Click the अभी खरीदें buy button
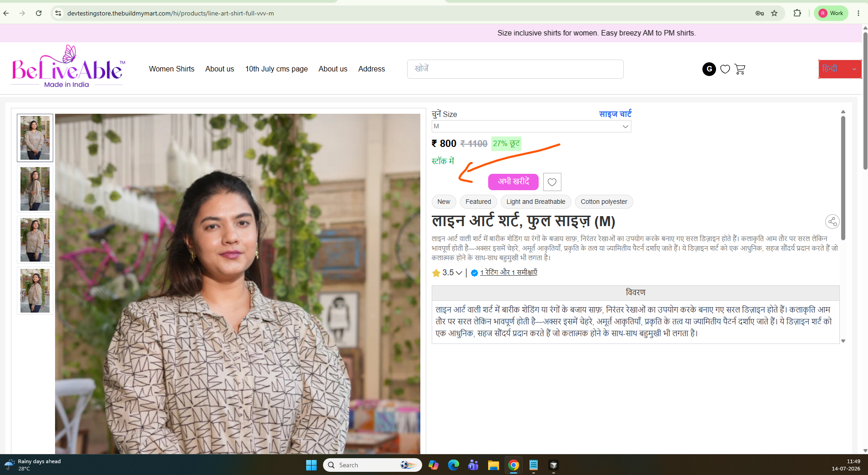The image size is (868, 475). pyautogui.click(x=513, y=182)
